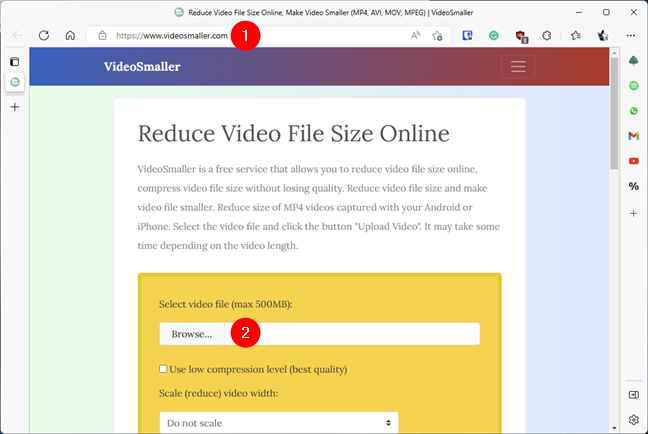The height and width of the screenshot is (434, 648).
Task: Open the Do not scale dropdown
Action: tap(279, 423)
